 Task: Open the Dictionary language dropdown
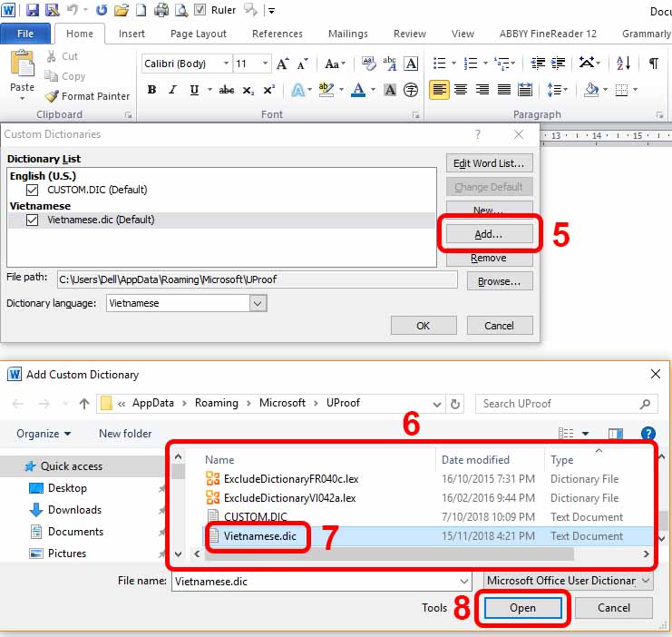pos(258,303)
